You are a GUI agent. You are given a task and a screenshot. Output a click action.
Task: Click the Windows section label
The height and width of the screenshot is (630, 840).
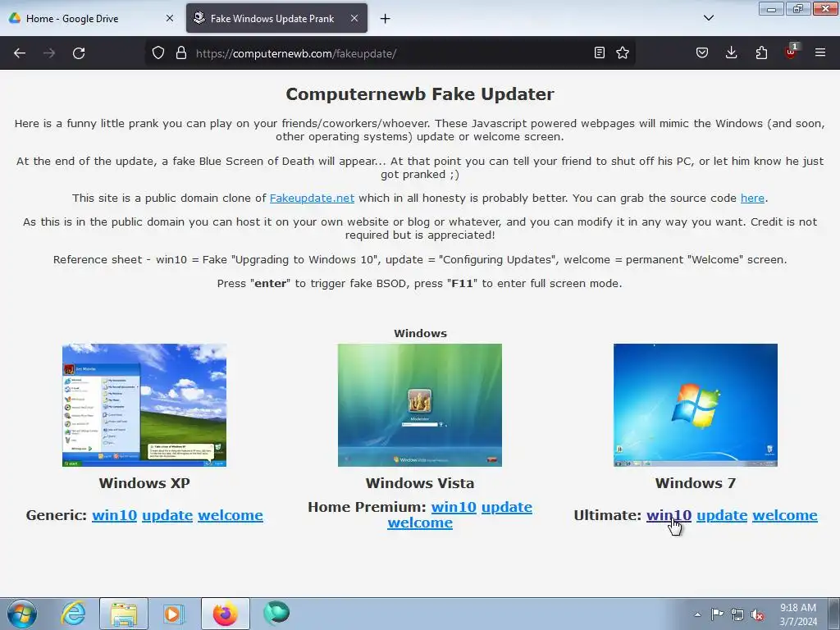[x=420, y=333]
